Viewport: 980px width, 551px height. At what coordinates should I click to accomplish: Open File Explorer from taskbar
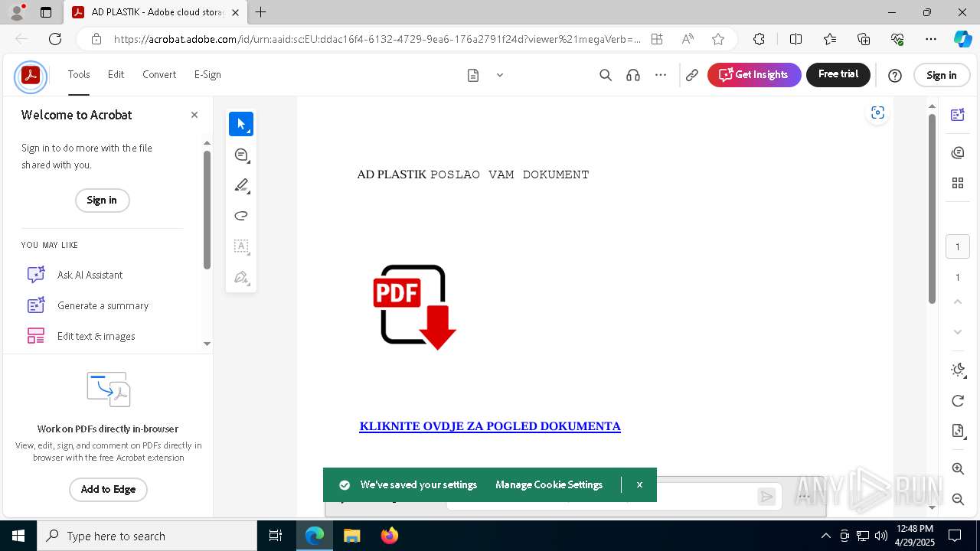pyautogui.click(x=351, y=536)
